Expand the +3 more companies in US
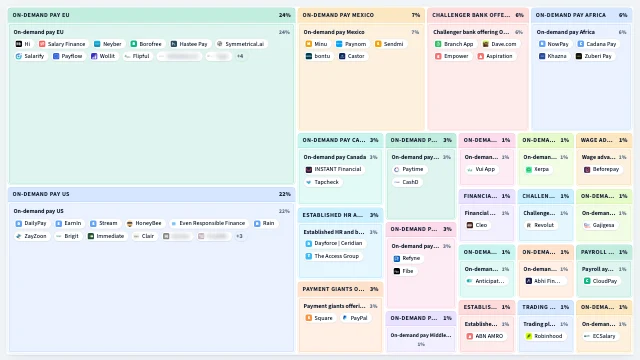This screenshot has width=640, height=360. (x=239, y=236)
